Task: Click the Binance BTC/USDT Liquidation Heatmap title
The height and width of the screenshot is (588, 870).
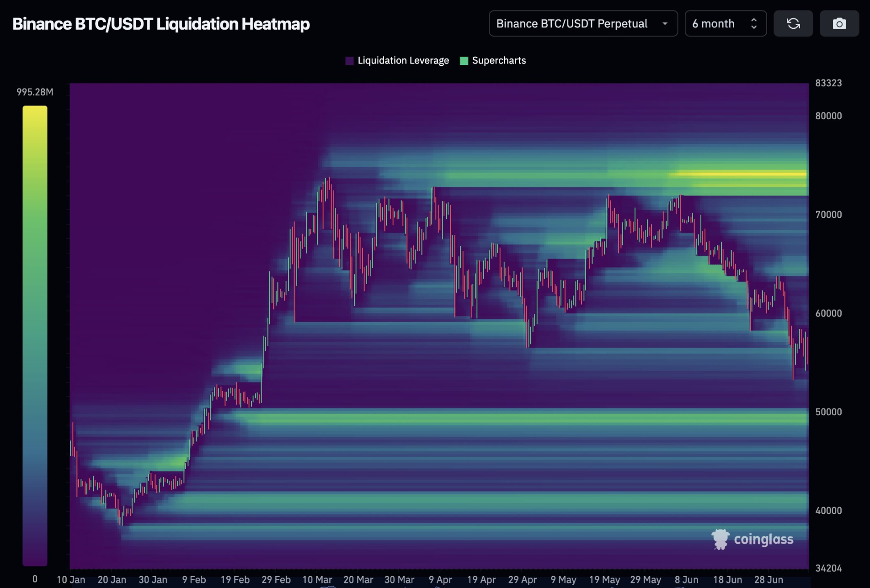Action: (x=161, y=24)
